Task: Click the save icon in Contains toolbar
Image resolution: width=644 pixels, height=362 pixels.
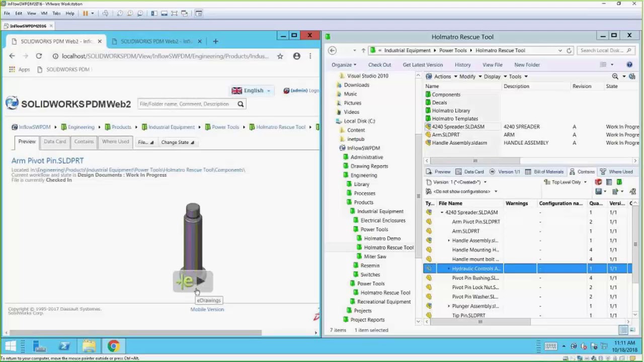Action: point(598,192)
